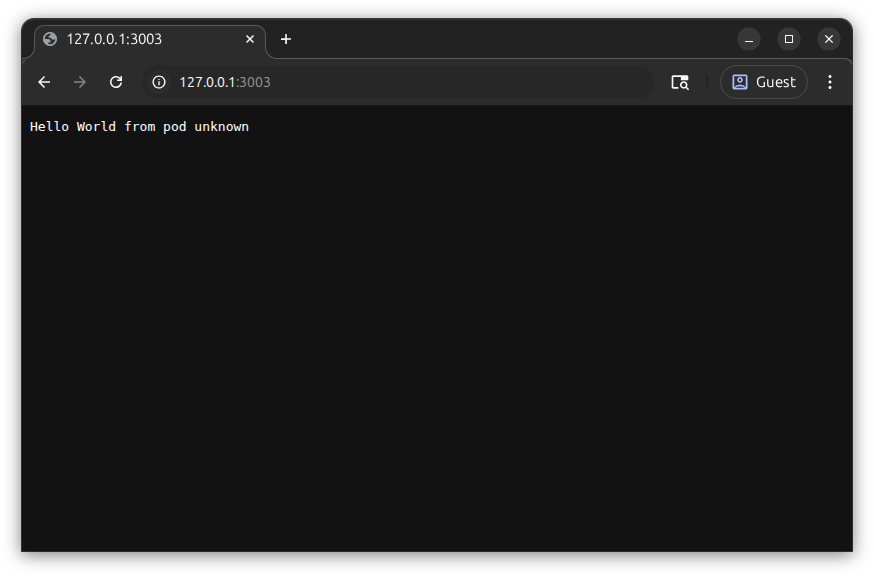
Task: Minimize the browser window
Action: 749,39
